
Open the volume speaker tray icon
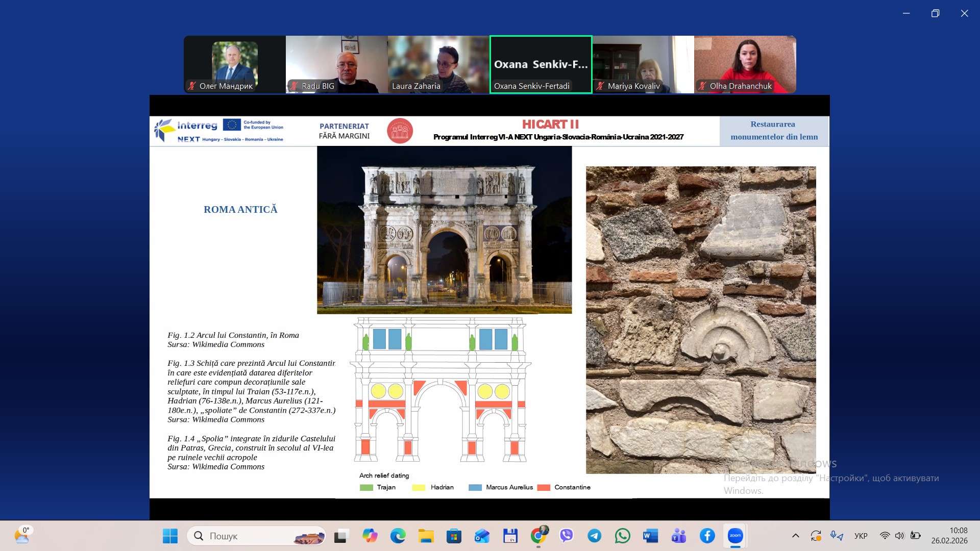[x=899, y=536]
